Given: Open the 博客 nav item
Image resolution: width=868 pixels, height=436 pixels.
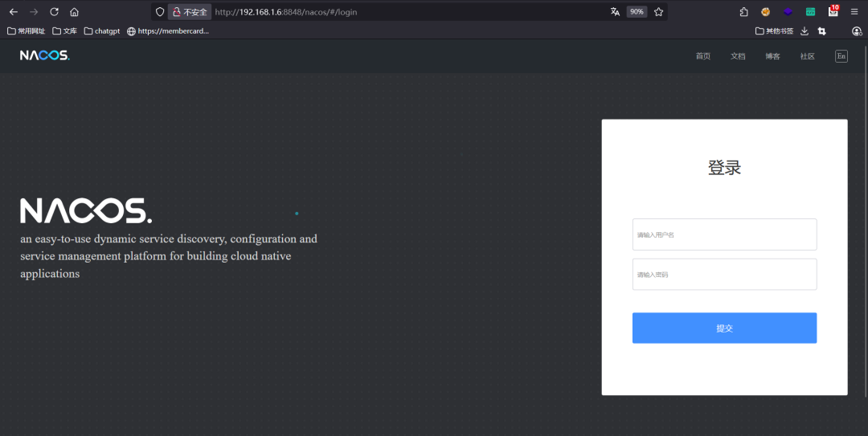Looking at the screenshot, I should (x=773, y=56).
